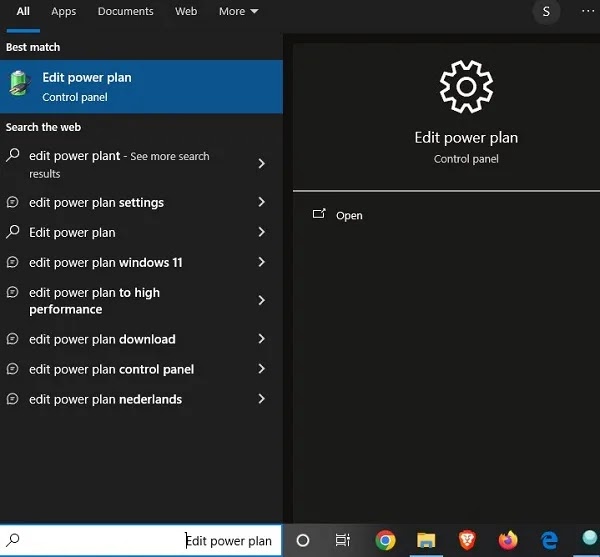The width and height of the screenshot is (600, 557).
Task: Click Open in the preview pane
Action: 349,215
